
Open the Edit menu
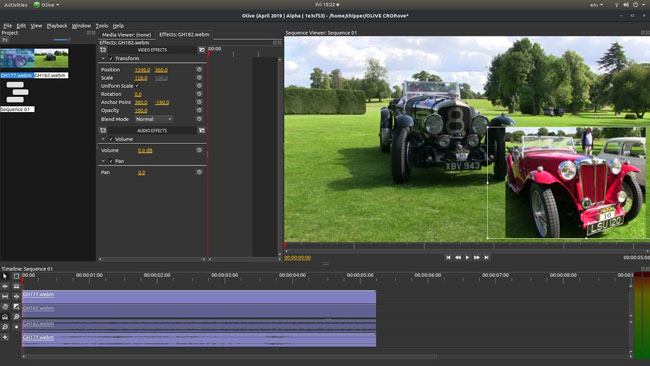point(21,26)
